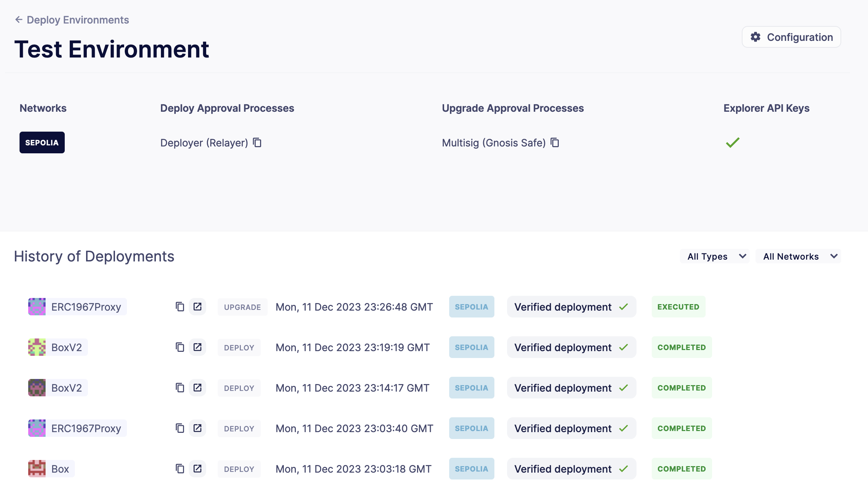This screenshot has height=486, width=868.
Task: Click the back arrow to Deploy Environments
Action: [19, 20]
